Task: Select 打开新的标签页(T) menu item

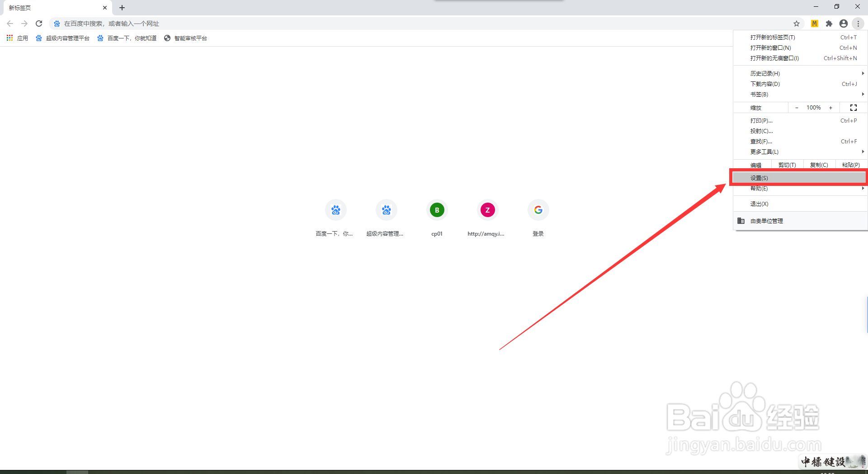Action: coord(800,38)
